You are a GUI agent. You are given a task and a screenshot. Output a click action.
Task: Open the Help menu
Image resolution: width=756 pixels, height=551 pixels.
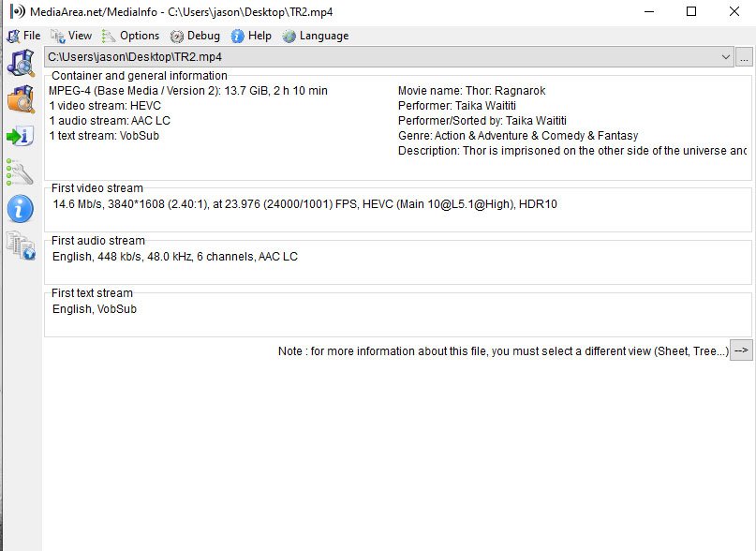(x=251, y=36)
